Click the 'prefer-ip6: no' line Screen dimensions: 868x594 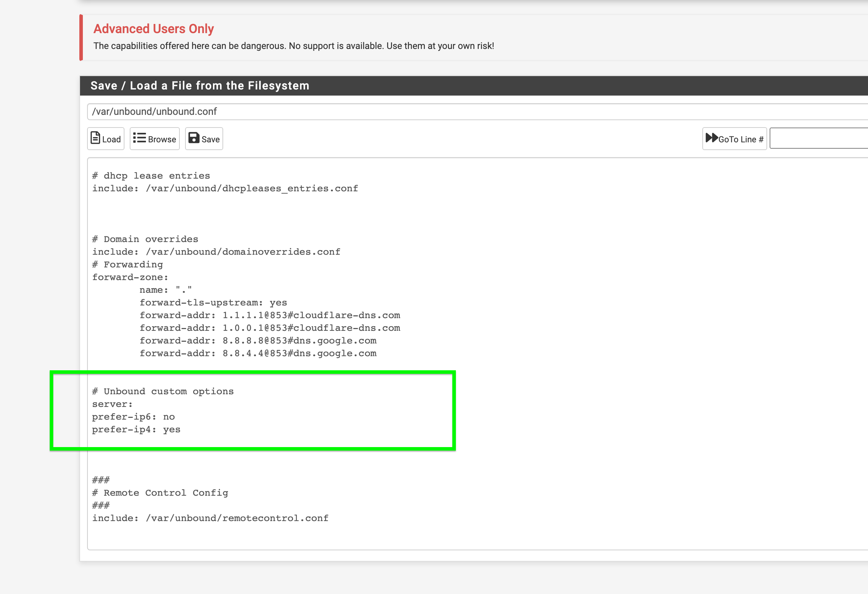tap(133, 417)
